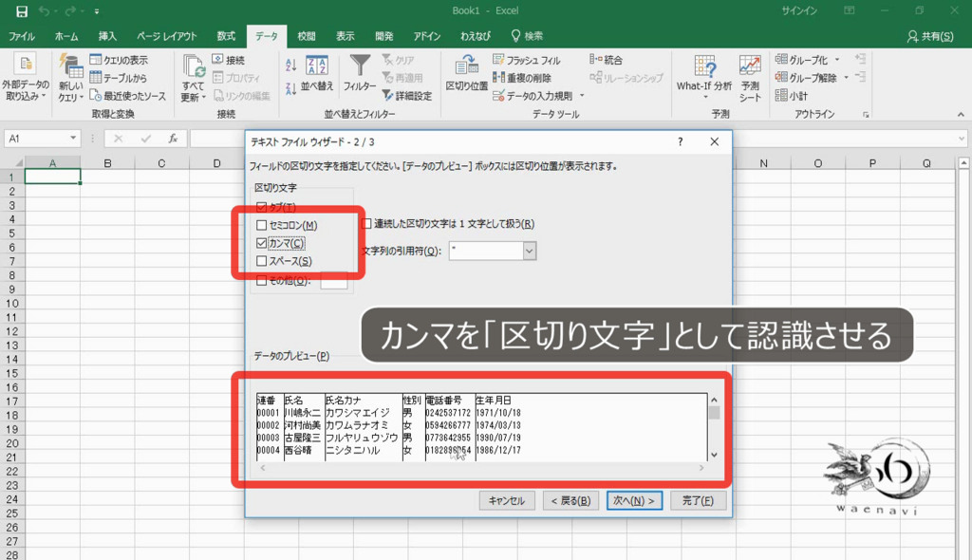972x560 pixels.
Task: Click the 完了(F) finish button
Action: pyautogui.click(x=698, y=500)
